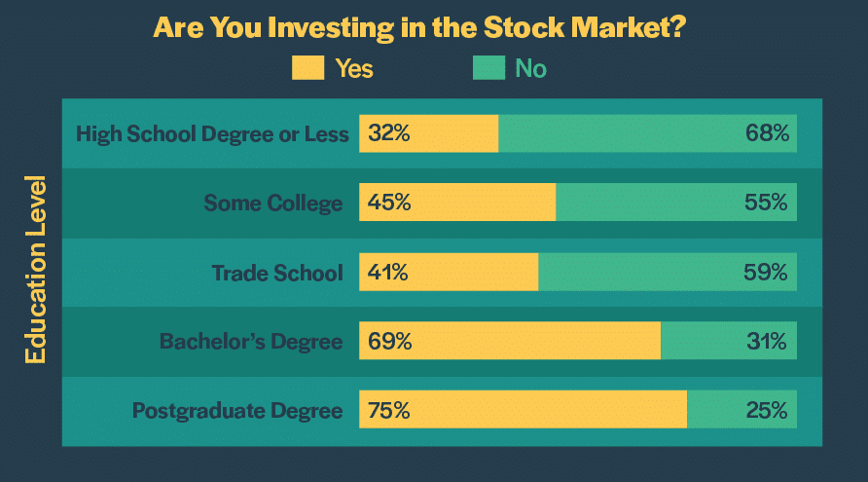Click the 41% Trade School Yes bar

tap(449, 272)
